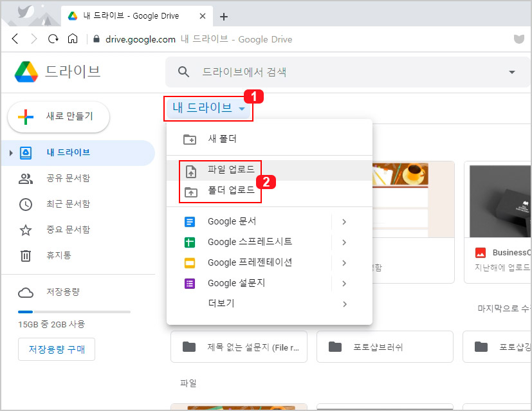Image resolution: width=532 pixels, height=411 pixels.
Task: Select Google 프레젠테이션 menu entry
Action: point(270,263)
